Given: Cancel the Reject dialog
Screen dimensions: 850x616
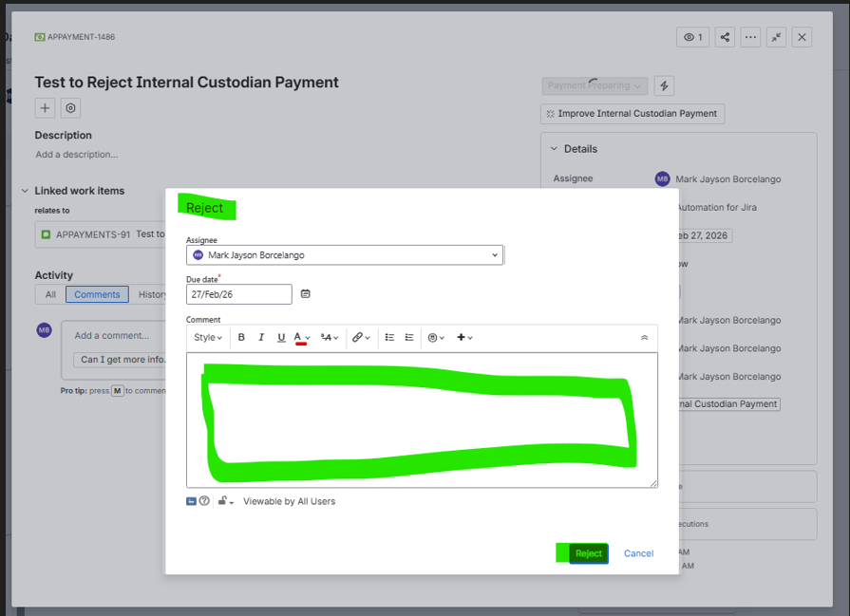Looking at the screenshot, I should pos(638,553).
